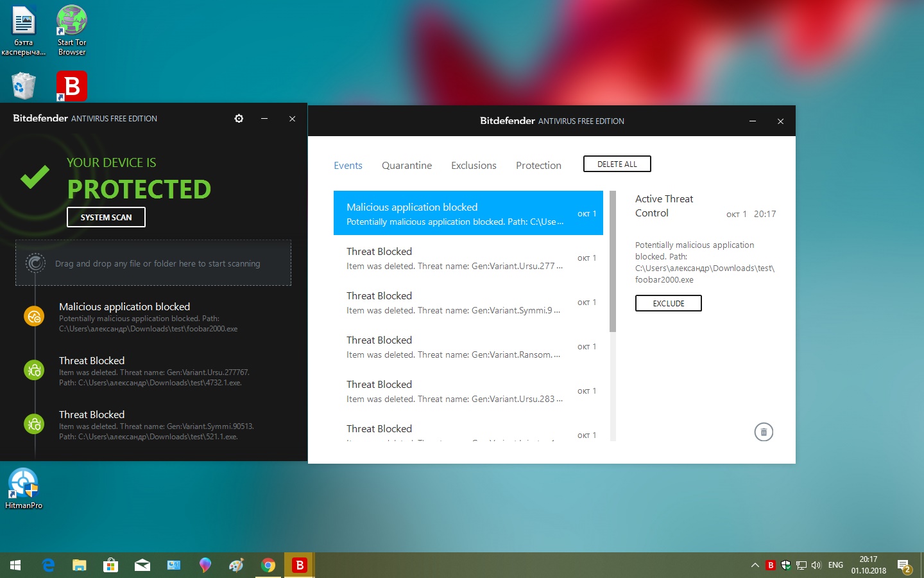The image size is (924, 578).
Task: Open Bitdefender desktop shortcut icon
Action: click(72, 86)
